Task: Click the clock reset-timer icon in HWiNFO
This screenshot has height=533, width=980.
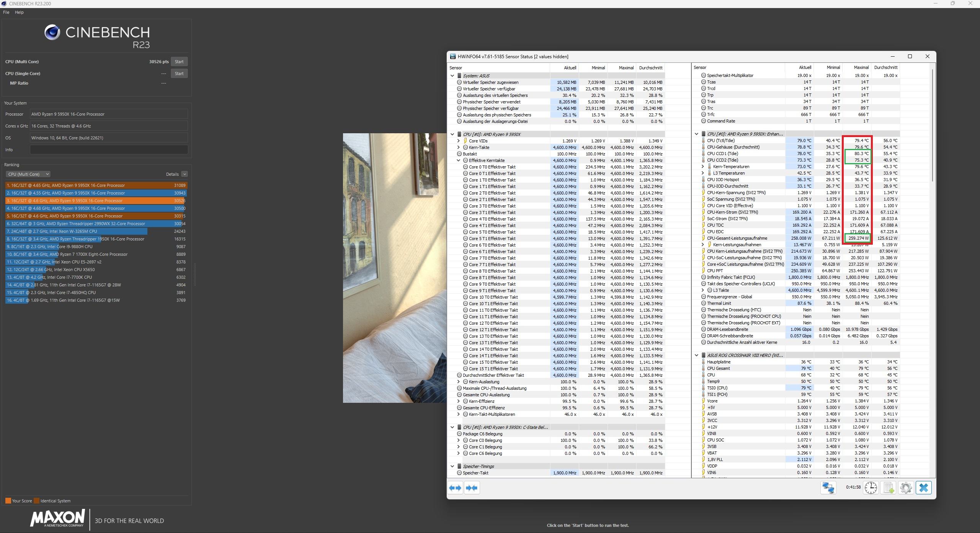Action: [x=871, y=488]
